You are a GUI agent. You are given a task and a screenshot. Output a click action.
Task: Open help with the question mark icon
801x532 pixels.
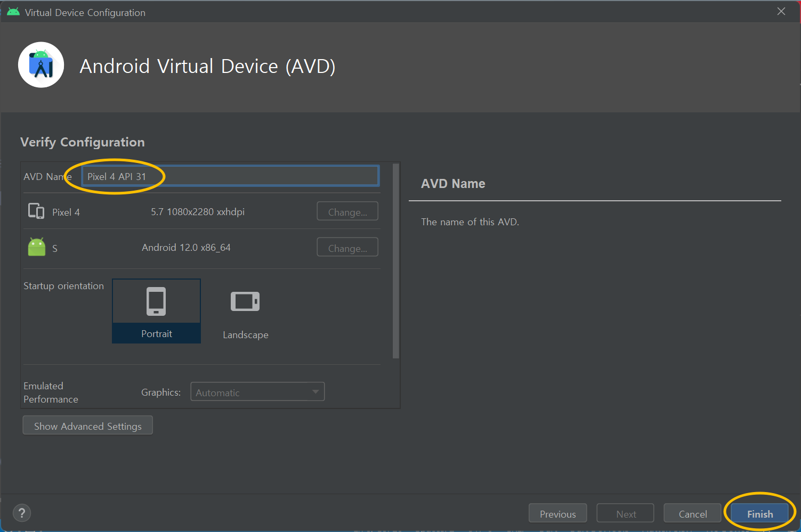[22, 513]
